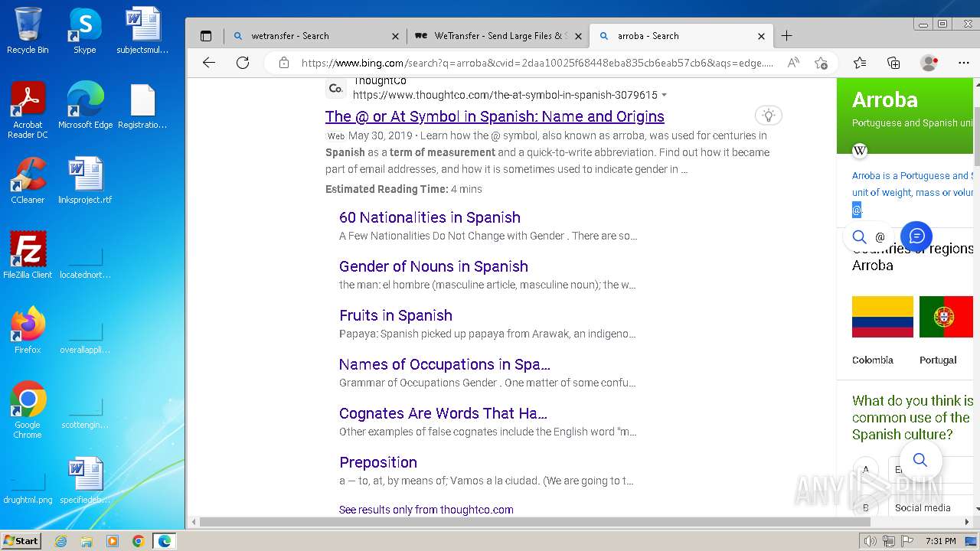Viewport: 980px width, 551px height.
Task: Open Fruits in Spanish link
Action: 396,315
